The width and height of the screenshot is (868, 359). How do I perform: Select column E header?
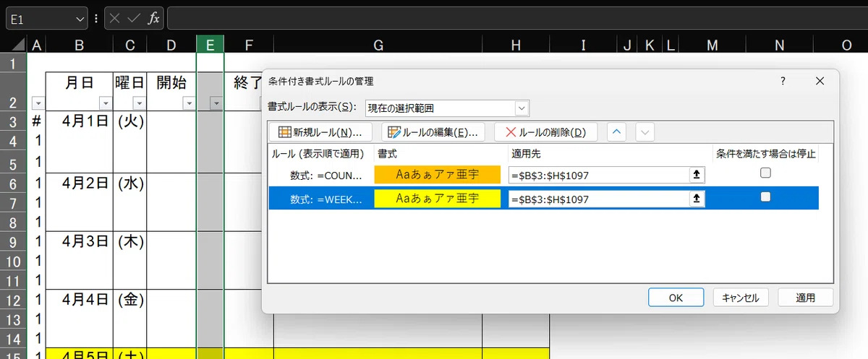[x=210, y=45]
